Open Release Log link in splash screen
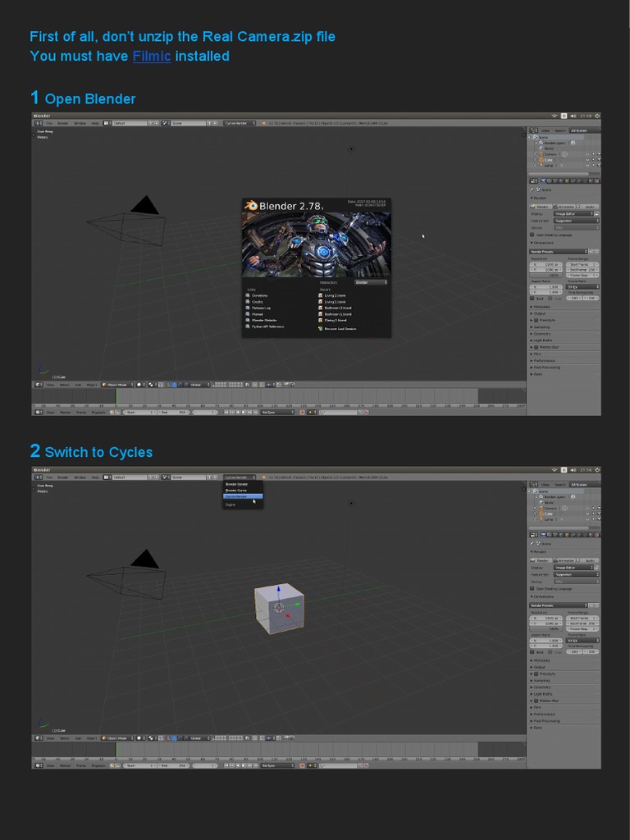 coord(261,308)
